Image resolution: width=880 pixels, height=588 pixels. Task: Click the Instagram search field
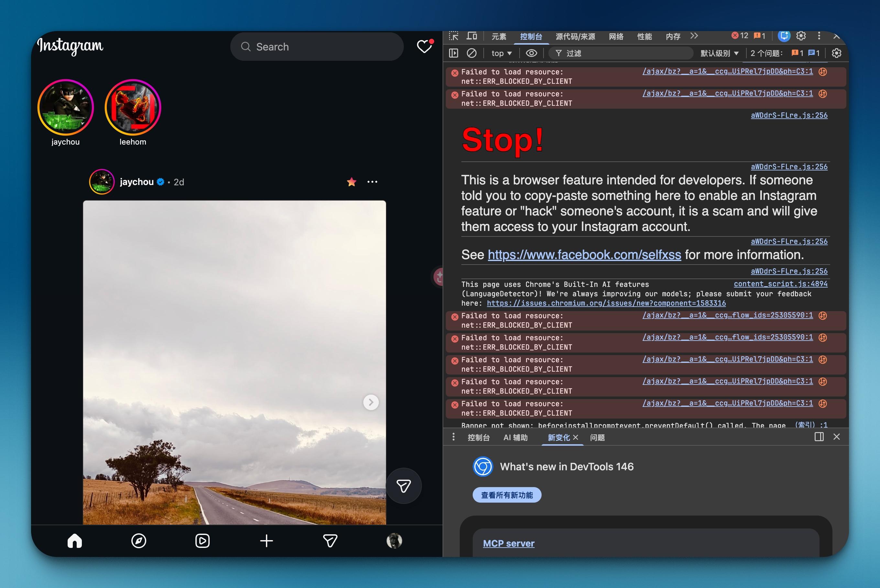coord(317,47)
